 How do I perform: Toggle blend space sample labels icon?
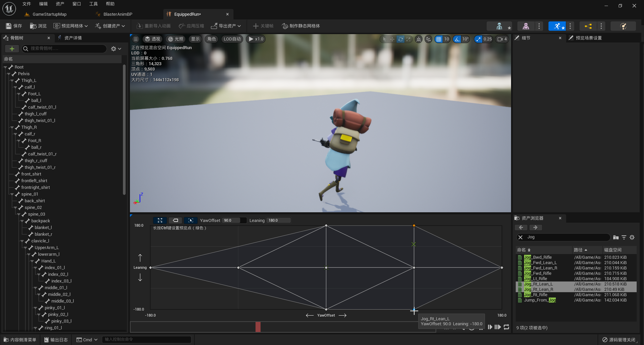[x=175, y=220]
